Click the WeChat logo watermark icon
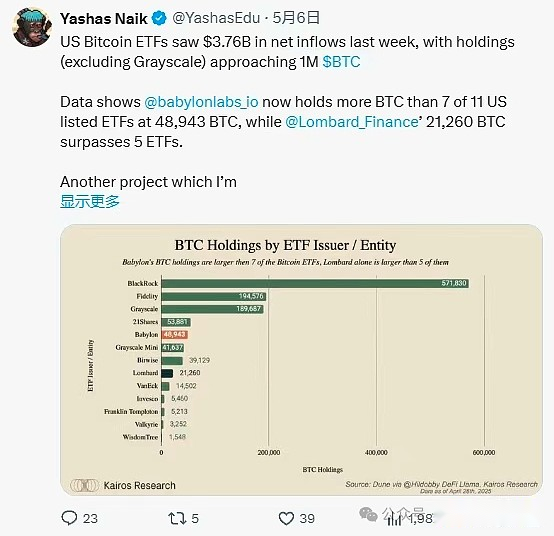 (x=368, y=514)
